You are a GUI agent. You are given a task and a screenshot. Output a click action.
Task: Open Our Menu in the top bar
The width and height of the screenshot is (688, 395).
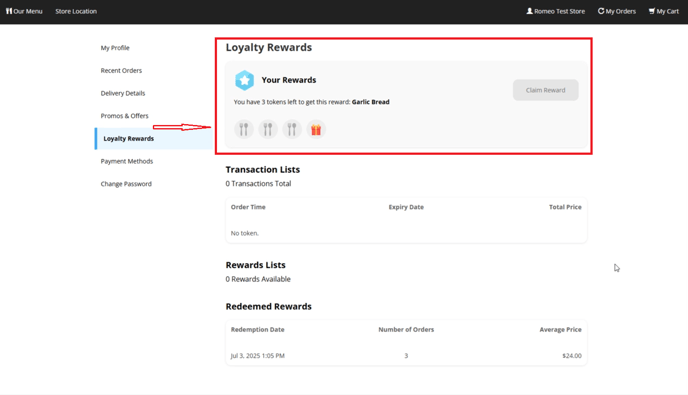(x=24, y=11)
